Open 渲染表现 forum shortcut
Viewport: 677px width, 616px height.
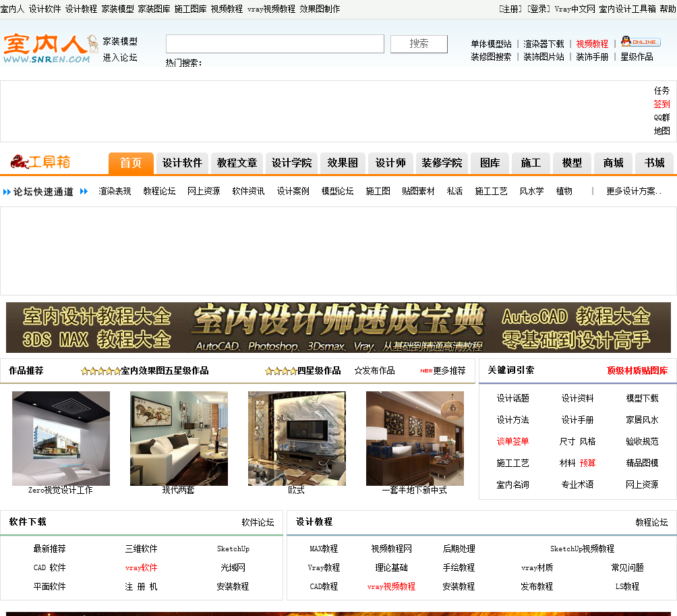coord(115,191)
